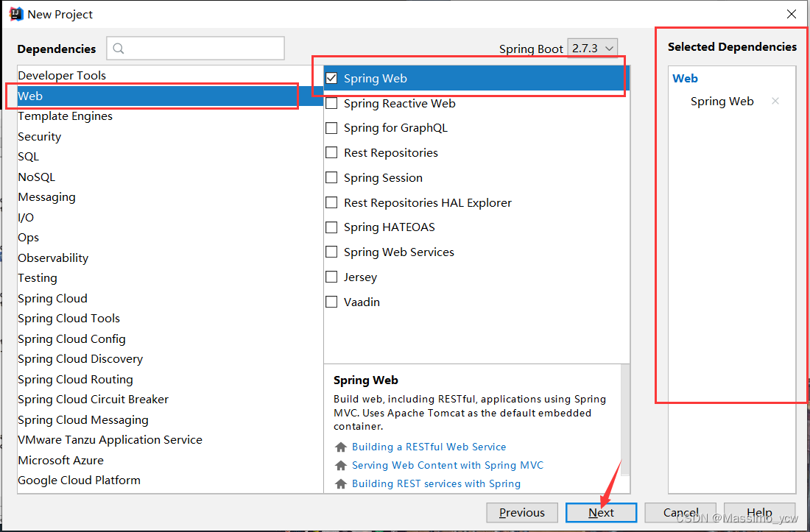The width and height of the screenshot is (810, 532).
Task: Click the home icon beside Serving Web Content
Action: pos(340,466)
